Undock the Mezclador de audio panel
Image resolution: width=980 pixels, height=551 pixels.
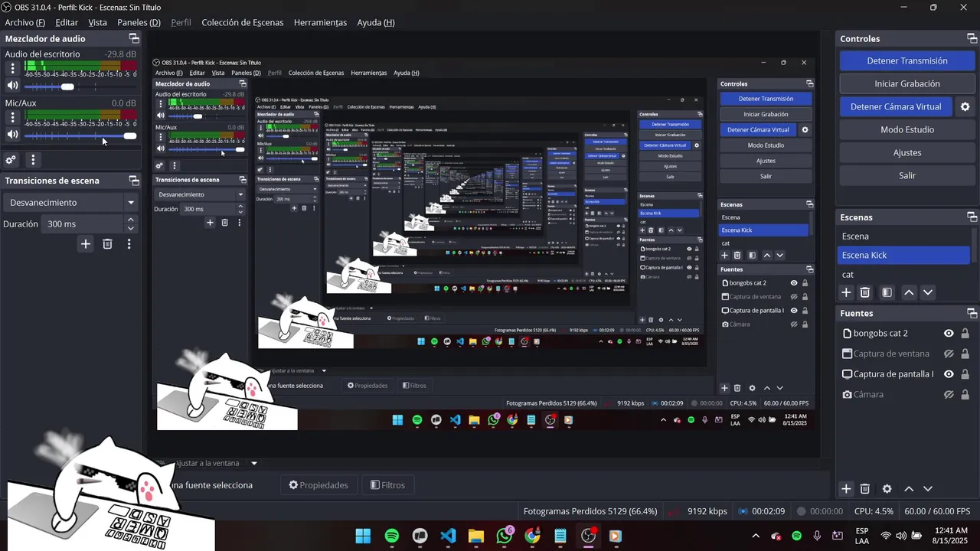pos(134,38)
